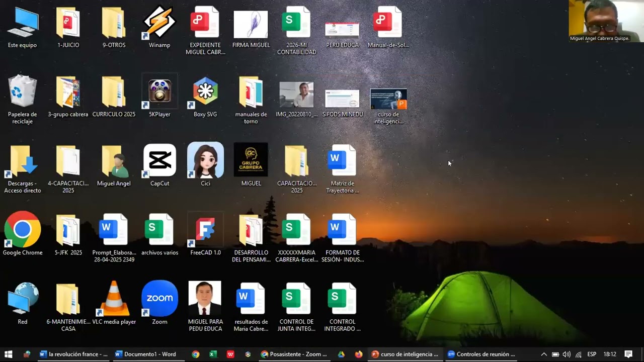Select the CAPACITACIO... 2025 folder next to MIGUEL

[x=297, y=169]
